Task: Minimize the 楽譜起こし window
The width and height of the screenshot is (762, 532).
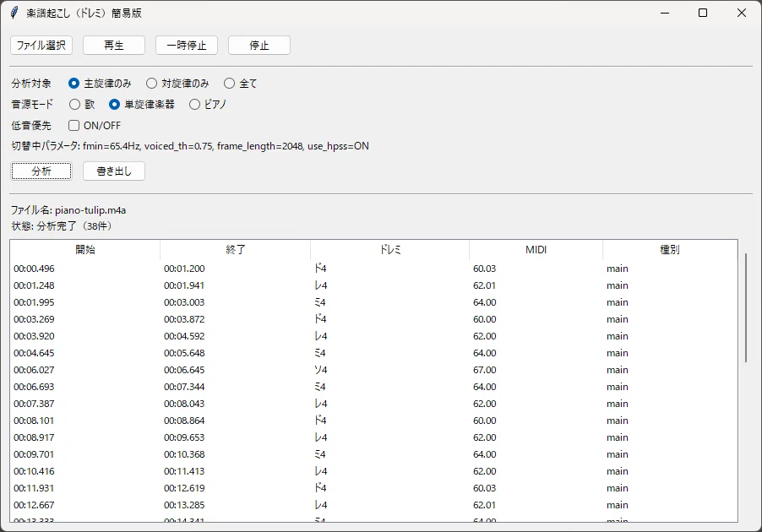Action: pyautogui.click(x=665, y=13)
